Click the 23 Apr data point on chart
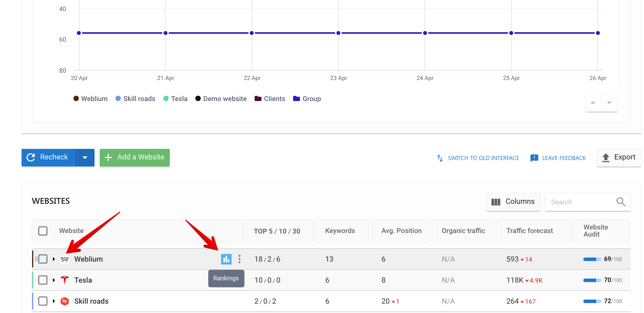This screenshot has width=644, height=313. coord(338,33)
